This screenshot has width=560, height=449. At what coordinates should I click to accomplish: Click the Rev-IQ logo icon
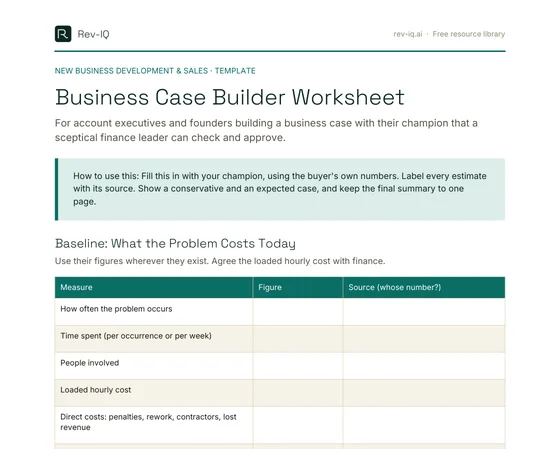[x=63, y=34]
